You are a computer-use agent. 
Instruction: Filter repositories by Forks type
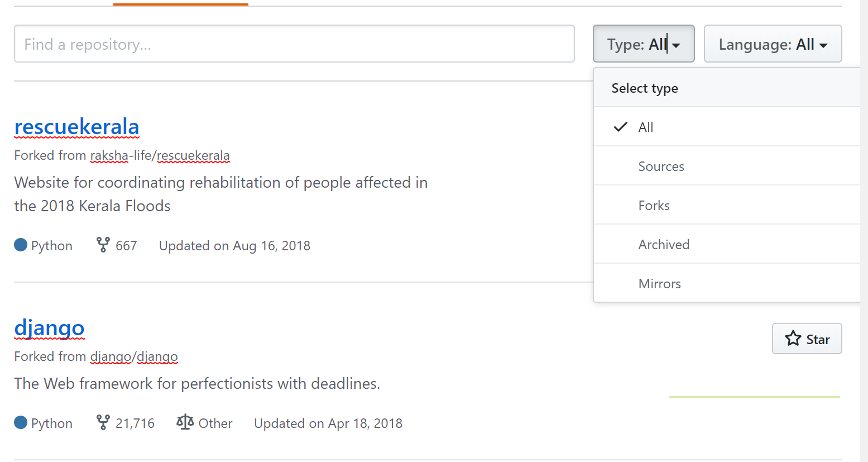tap(654, 206)
